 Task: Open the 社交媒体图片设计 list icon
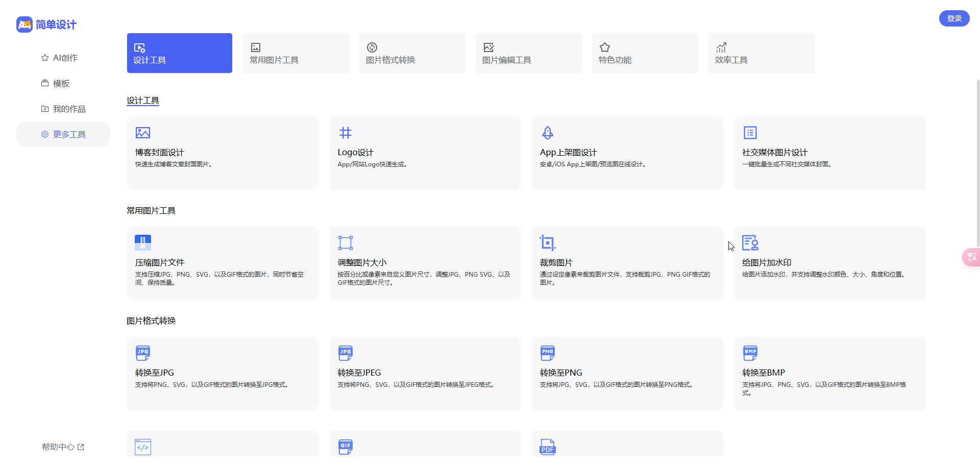pos(750,133)
